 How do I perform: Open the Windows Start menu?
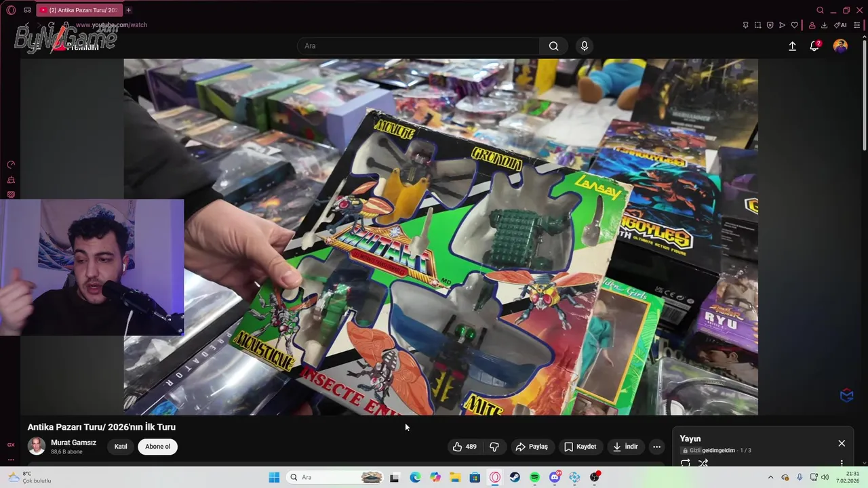pos(274,477)
